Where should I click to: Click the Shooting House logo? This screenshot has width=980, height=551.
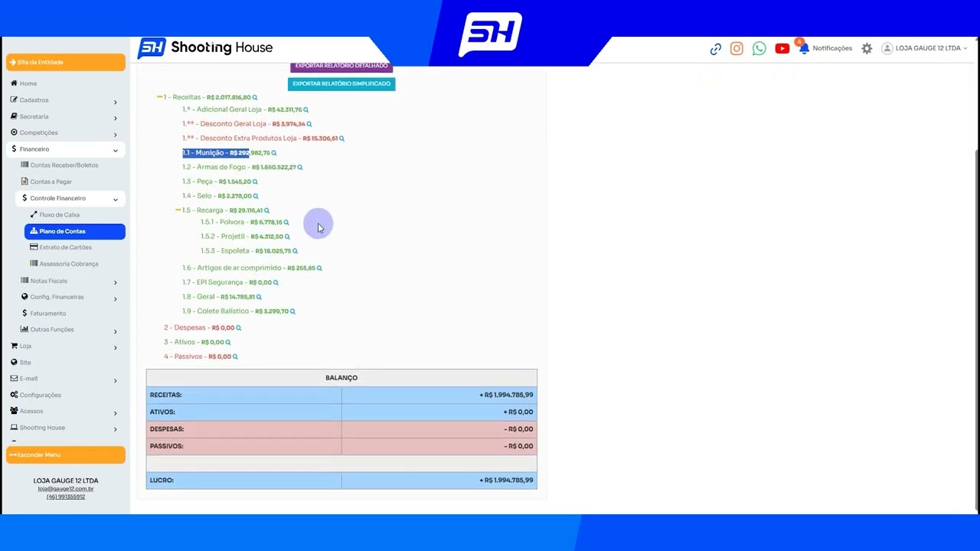click(205, 48)
